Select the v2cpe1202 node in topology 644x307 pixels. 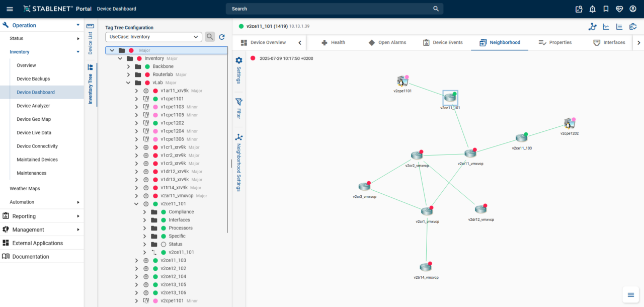(569, 124)
